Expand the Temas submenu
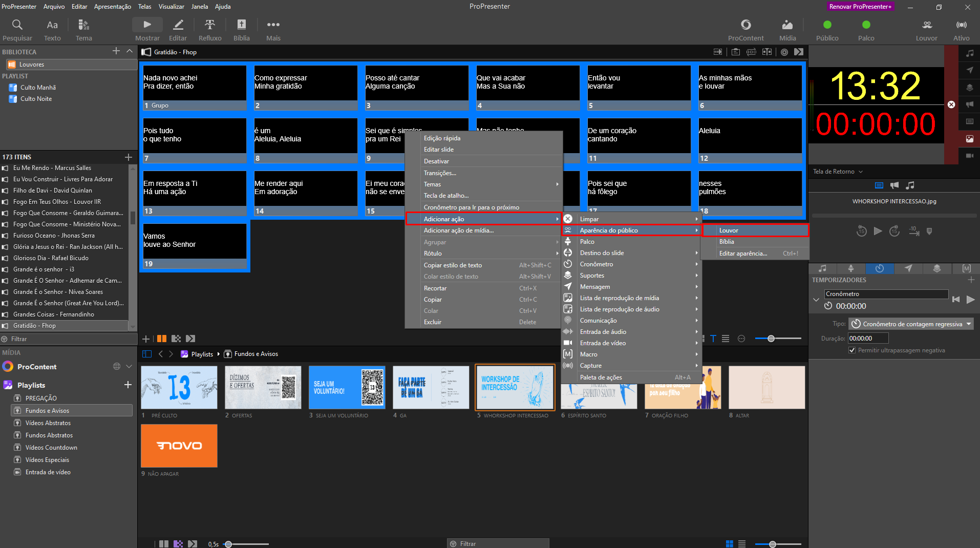The height and width of the screenshot is (548, 980). click(484, 184)
